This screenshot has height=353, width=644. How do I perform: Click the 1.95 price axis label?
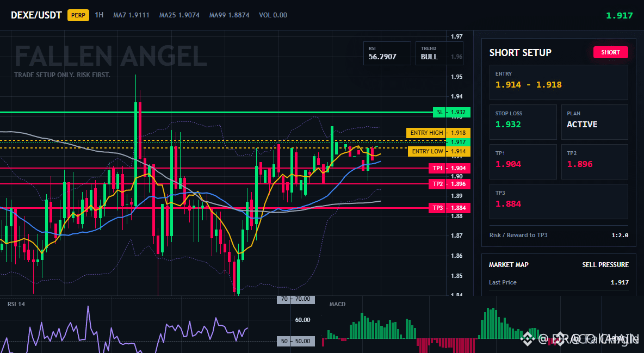coord(457,77)
